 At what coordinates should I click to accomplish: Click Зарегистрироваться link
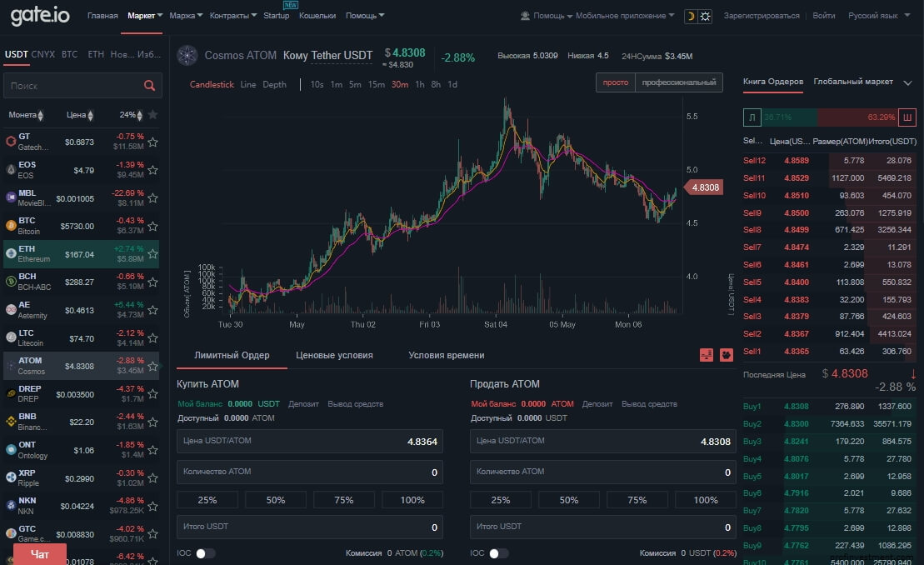[762, 16]
